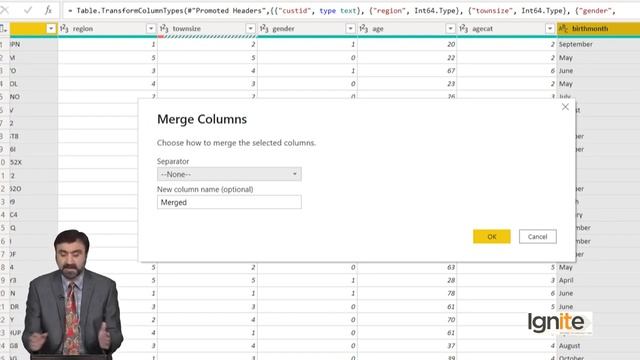Click the New column name field
The image size is (640, 360).
pyautogui.click(x=229, y=202)
